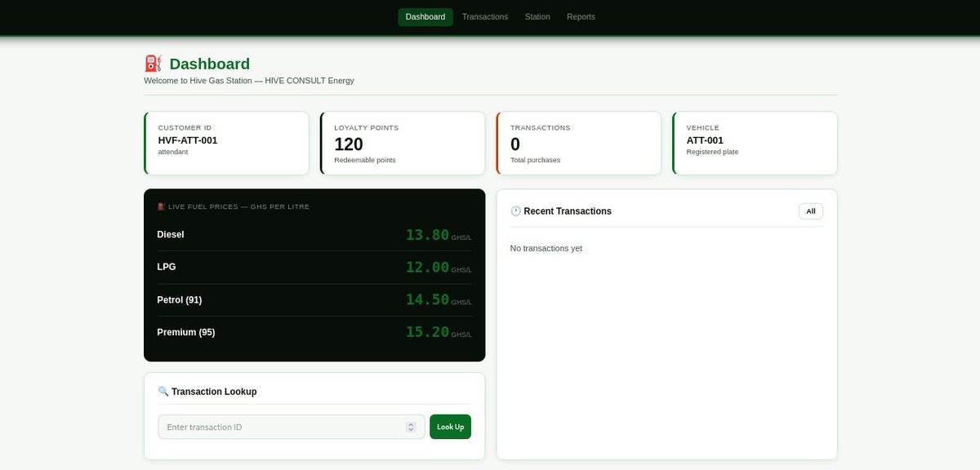This screenshot has height=470, width=980.
Task: Click the Live Fuel Prices header text
Action: click(x=238, y=206)
